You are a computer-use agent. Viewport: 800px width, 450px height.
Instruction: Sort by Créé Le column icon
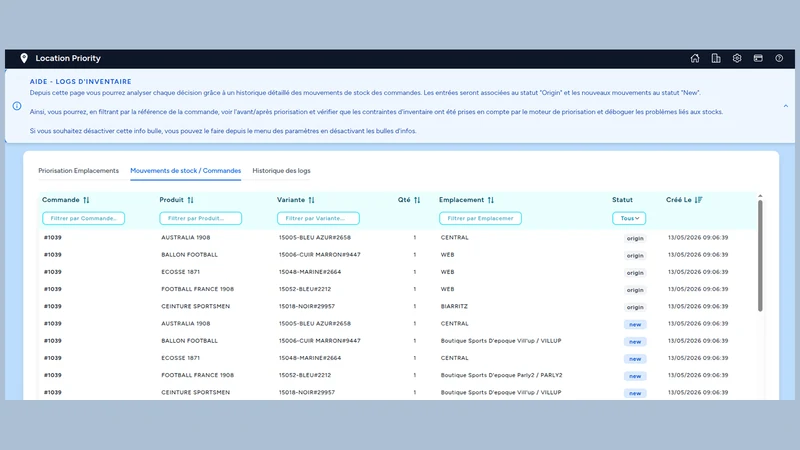[x=698, y=200]
